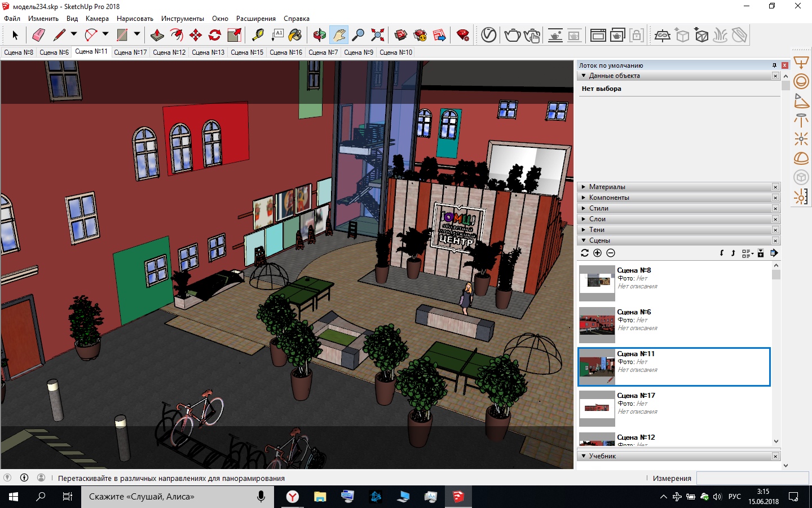Screen dimensions: 812x508
Task: Pin the default tray panel
Action: point(774,65)
